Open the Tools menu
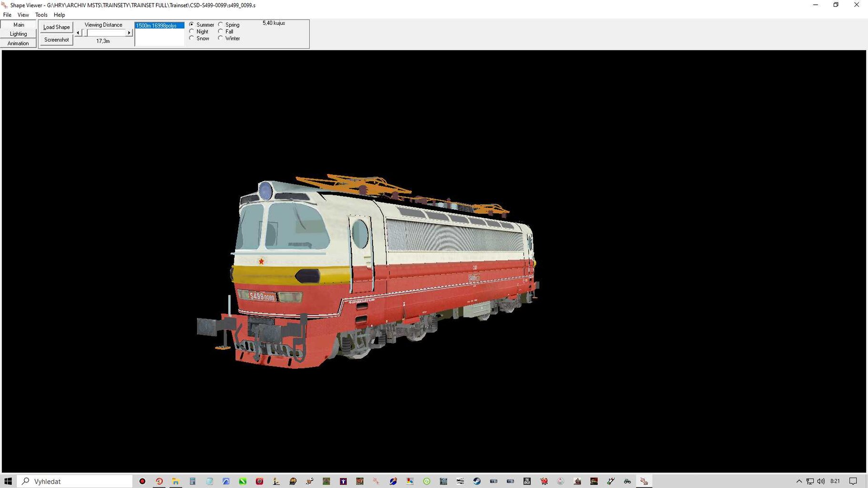The width and height of the screenshot is (868, 488). [x=41, y=15]
